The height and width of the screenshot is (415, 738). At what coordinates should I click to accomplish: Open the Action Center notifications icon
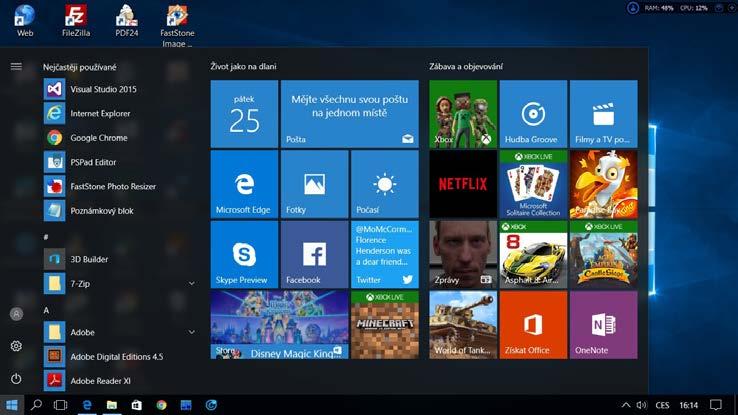click(716, 405)
